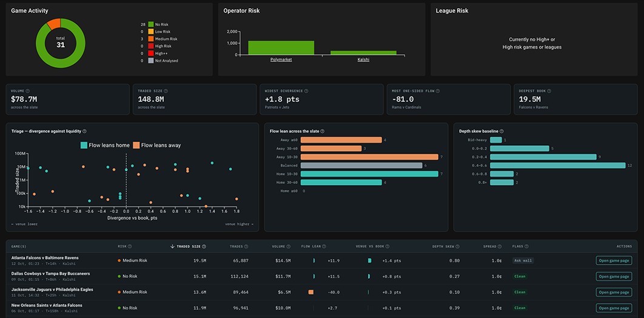Viewport: 644px width, 318px height.
Task: Toggle Flow leans away legend series
Action: [157, 145]
